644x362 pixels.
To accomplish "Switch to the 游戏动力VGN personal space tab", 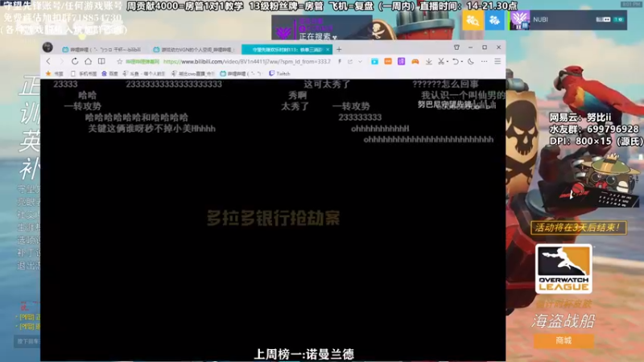I will pyautogui.click(x=193, y=49).
